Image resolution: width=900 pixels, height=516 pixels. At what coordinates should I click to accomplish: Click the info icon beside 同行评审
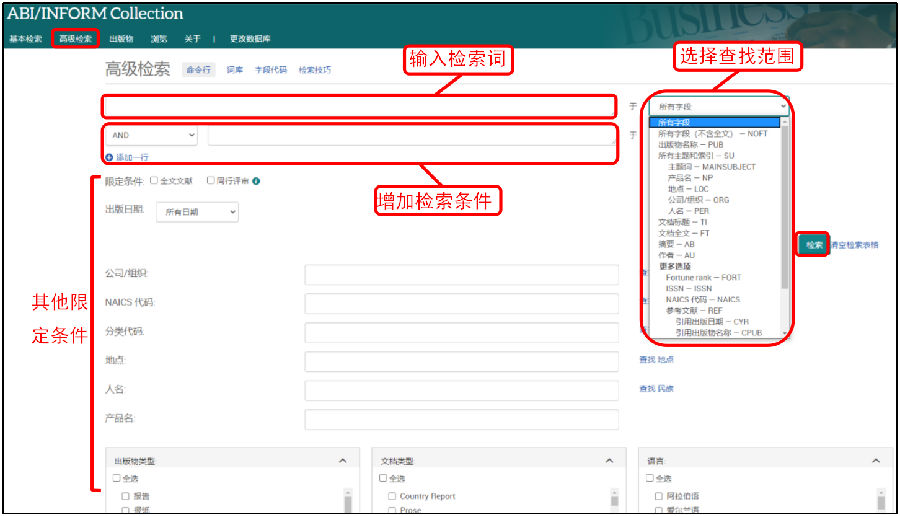(x=256, y=181)
